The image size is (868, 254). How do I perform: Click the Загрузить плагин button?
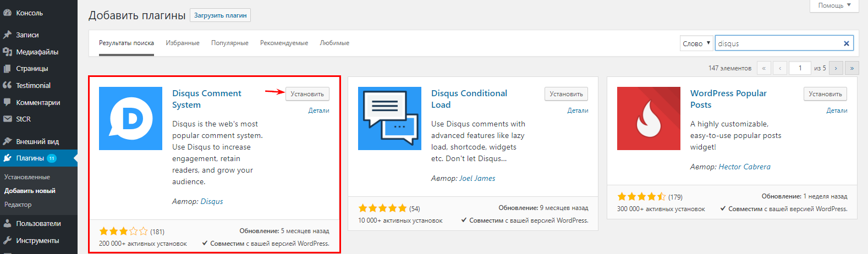(x=220, y=15)
